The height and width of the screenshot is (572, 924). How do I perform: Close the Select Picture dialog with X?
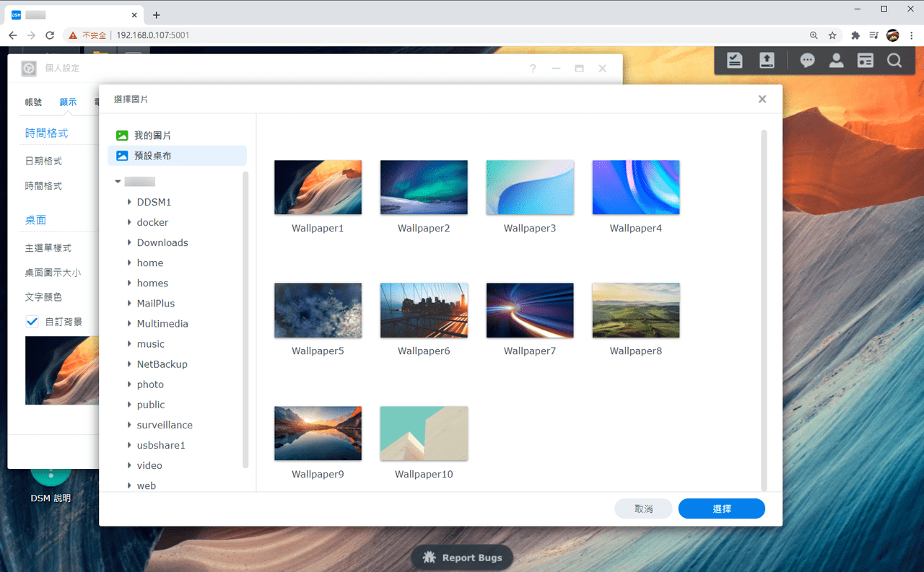[762, 100]
